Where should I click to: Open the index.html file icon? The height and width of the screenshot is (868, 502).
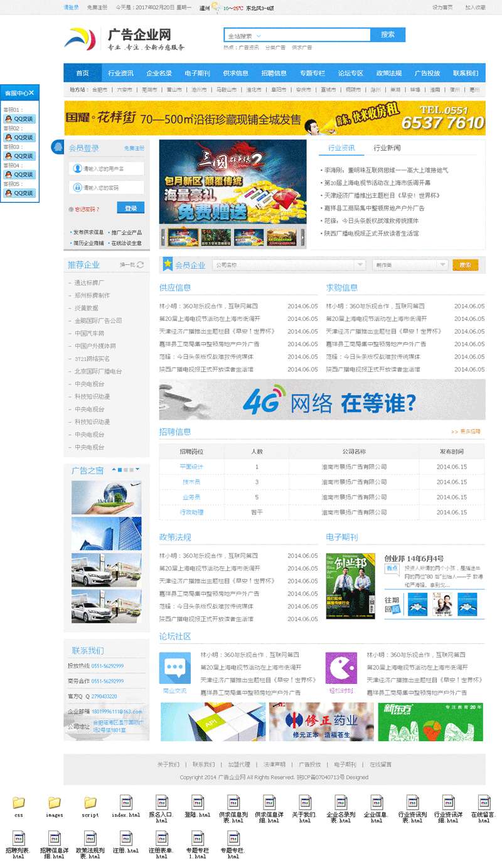click(x=126, y=803)
